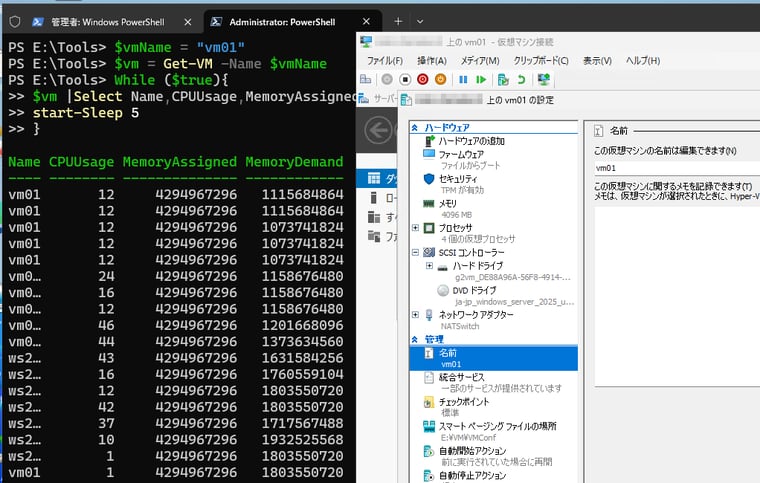Switch to Administrator: PowerShell tab
This screenshot has width=760, height=483.
click(282, 22)
